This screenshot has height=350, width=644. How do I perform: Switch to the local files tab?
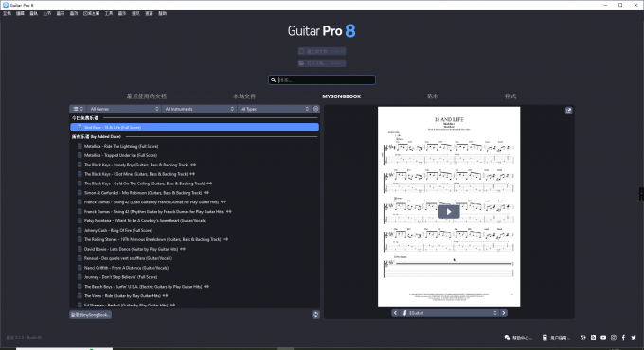pos(244,96)
